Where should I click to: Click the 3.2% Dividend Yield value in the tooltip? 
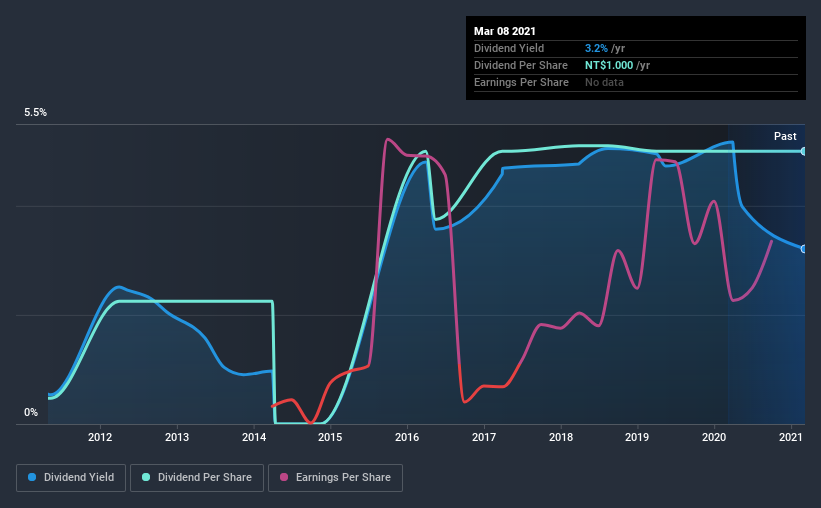point(596,48)
